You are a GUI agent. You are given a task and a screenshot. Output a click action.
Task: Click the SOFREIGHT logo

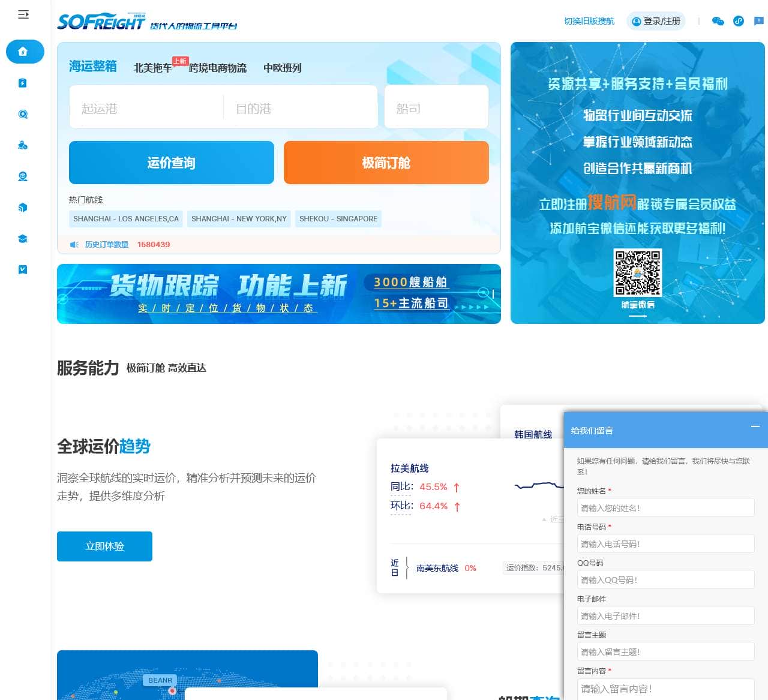[x=101, y=22]
